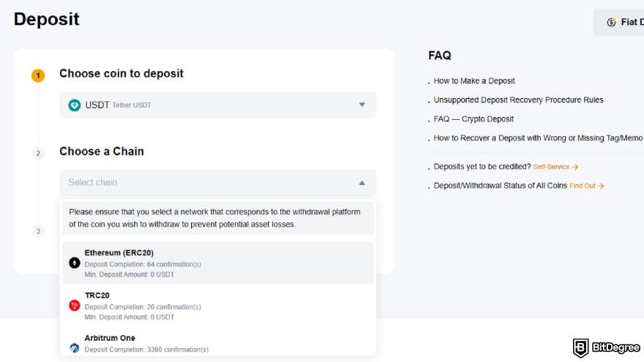
Task: Open FAQ — Crypto Deposit link
Action: coord(473,119)
